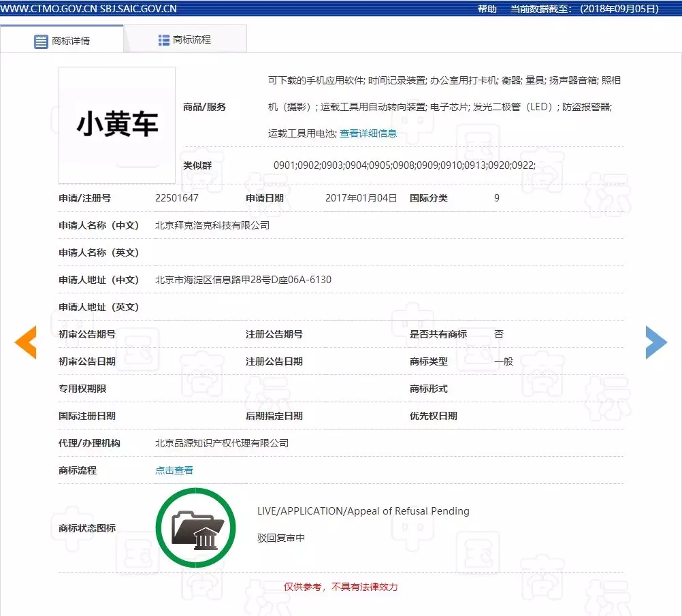Open the 查看详细信息 link
Screen dimensions: 682x616
pyautogui.click(x=368, y=133)
